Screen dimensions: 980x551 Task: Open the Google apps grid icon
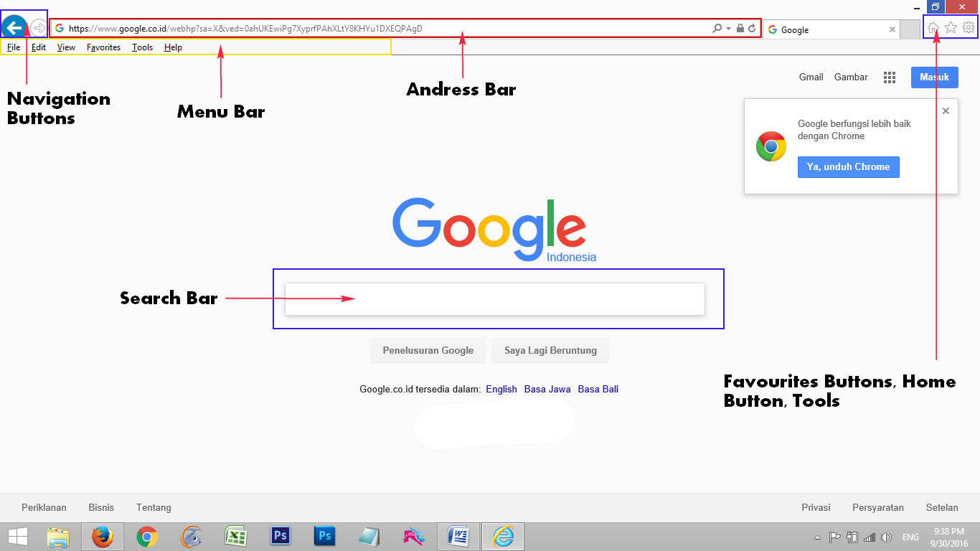pyautogui.click(x=890, y=77)
